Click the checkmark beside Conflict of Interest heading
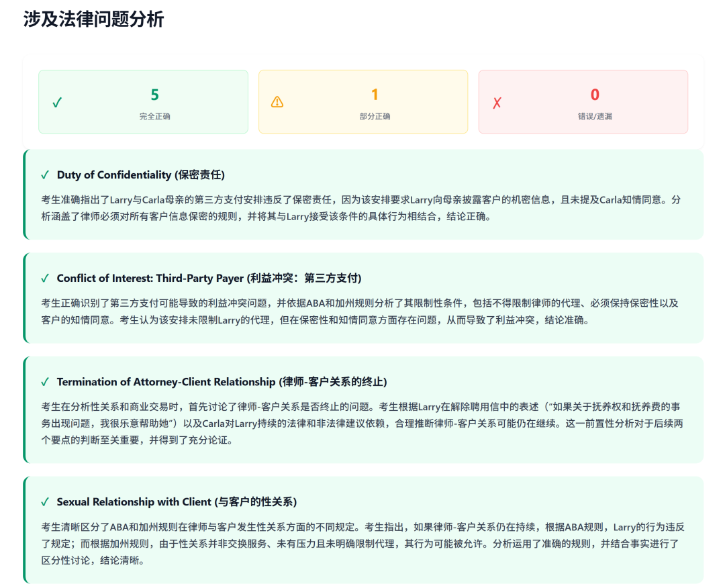 (45, 279)
